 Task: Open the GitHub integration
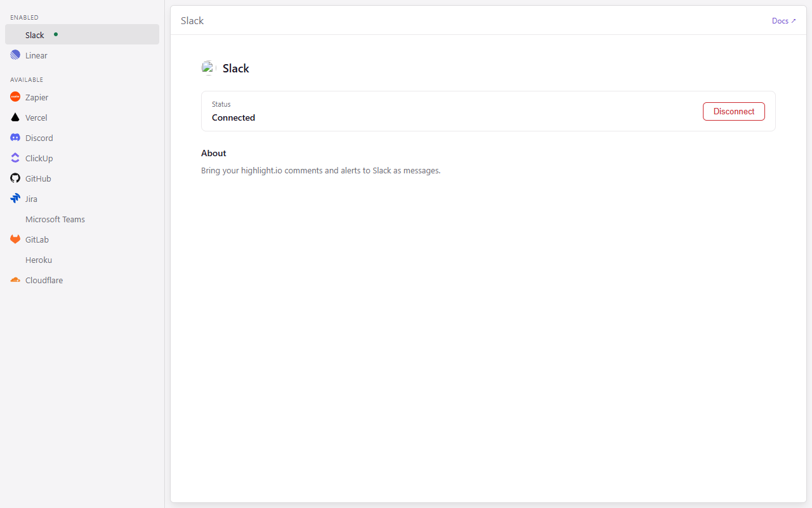point(82,178)
